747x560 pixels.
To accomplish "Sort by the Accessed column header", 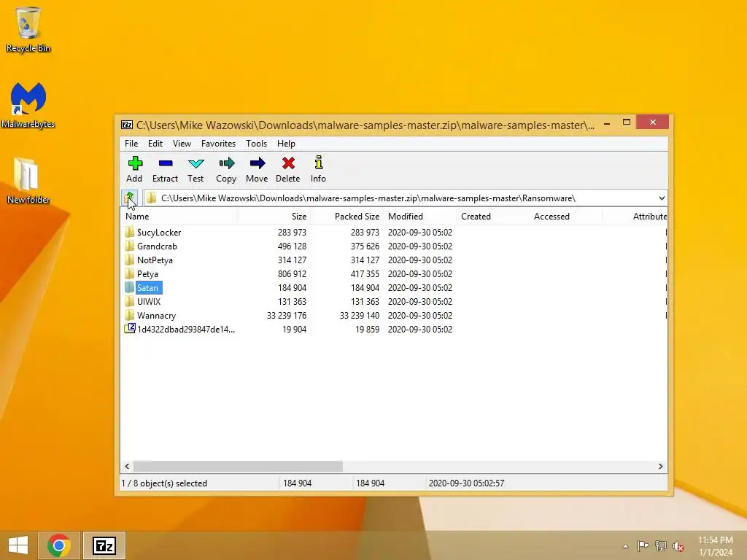I will pos(565,216).
